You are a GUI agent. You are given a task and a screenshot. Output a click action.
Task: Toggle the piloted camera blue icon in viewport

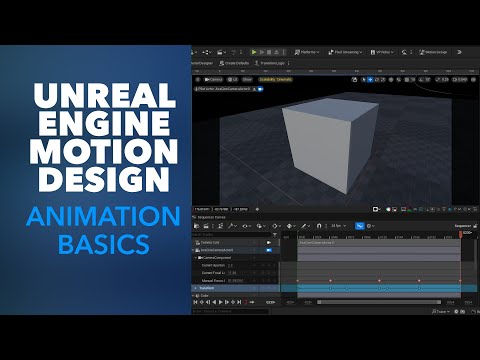[x=260, y=89]
